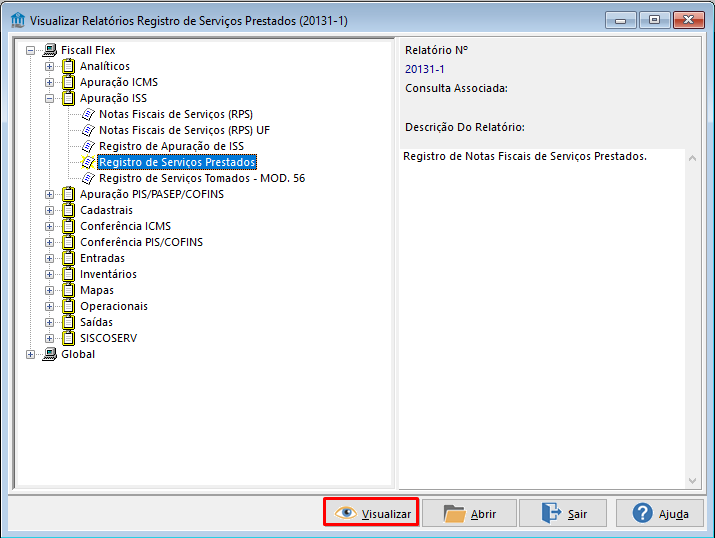Click the Abrir button
The height and width of the screenshot is (538, 715).
pyautogui.click(x=469, y=513)
